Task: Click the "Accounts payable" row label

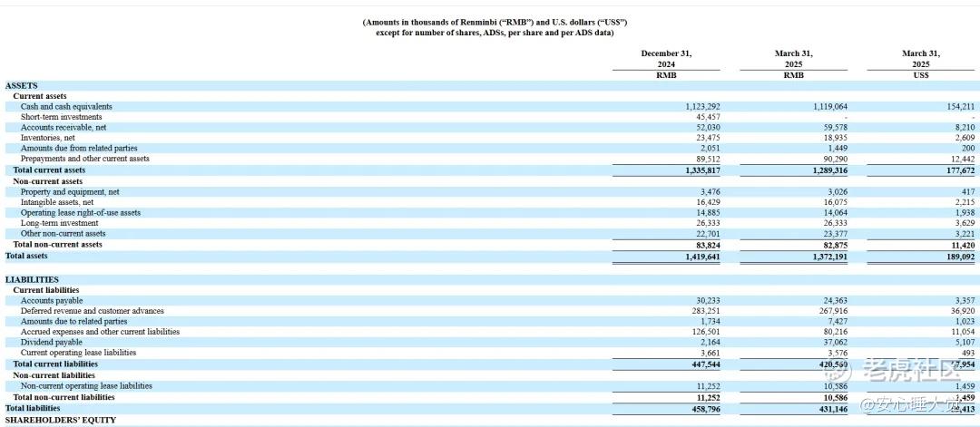Action: (51, 301)
